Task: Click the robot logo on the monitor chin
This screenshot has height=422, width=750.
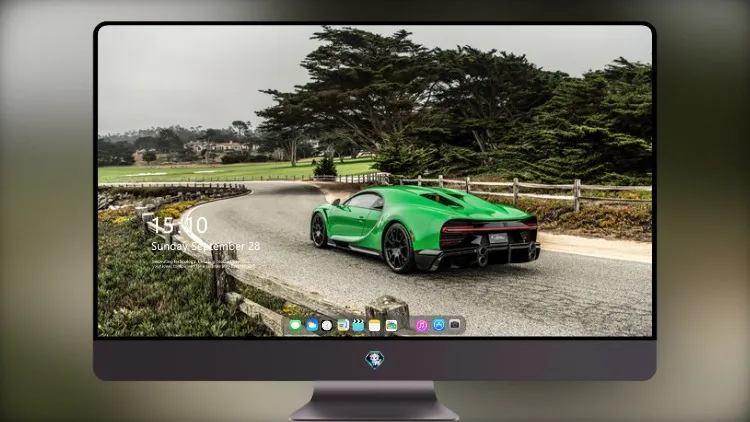Action: point(375,360)
